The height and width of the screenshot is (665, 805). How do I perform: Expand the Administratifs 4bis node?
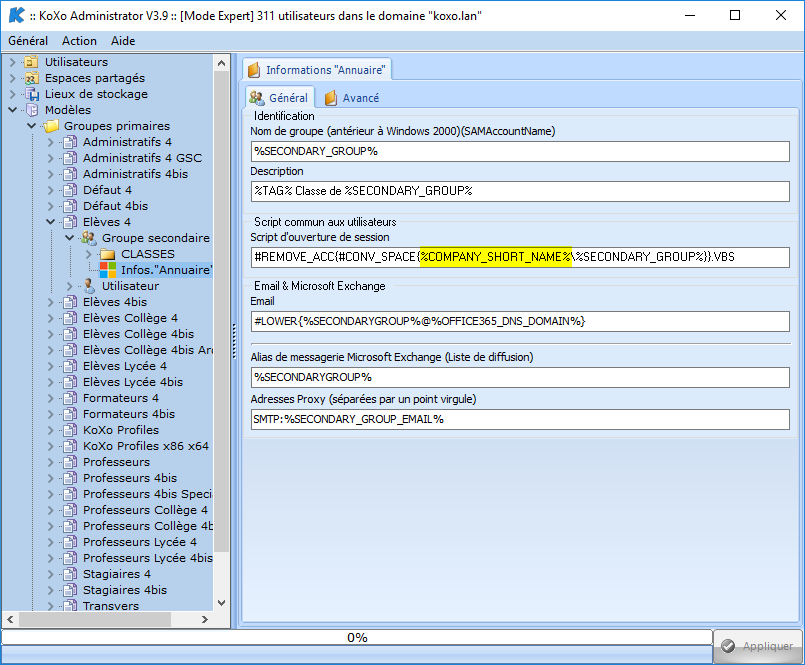(51, 174)
